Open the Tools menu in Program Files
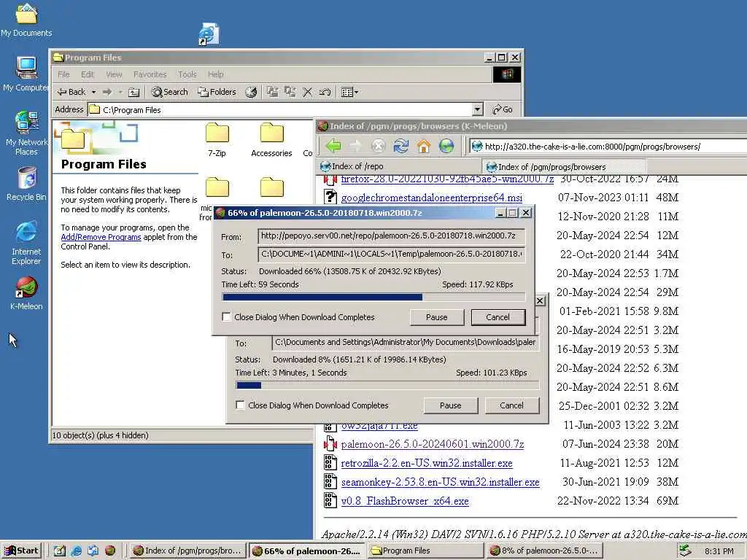The width and height of the screenshot is (747, 560). pyautogui.click(x=187, y=74)
